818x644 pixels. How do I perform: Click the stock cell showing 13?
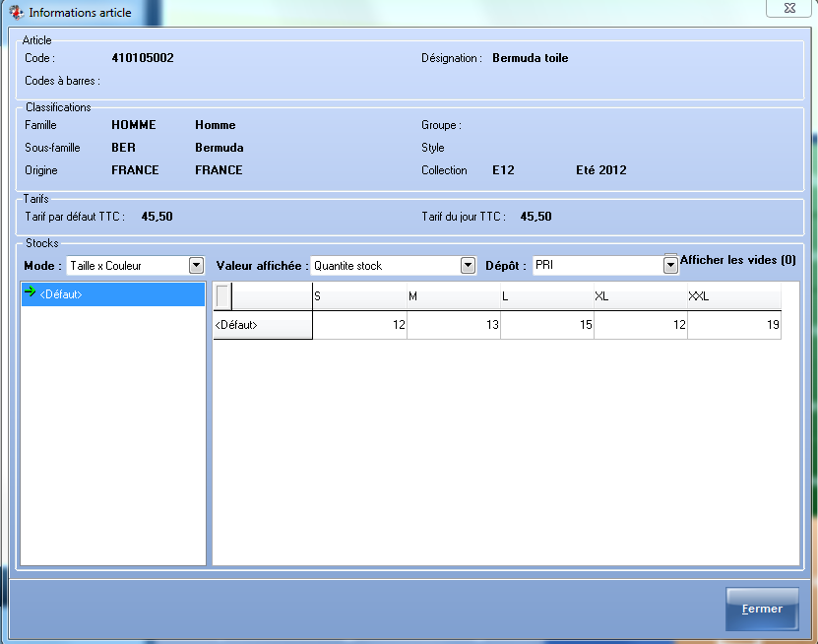pos(453,325)
